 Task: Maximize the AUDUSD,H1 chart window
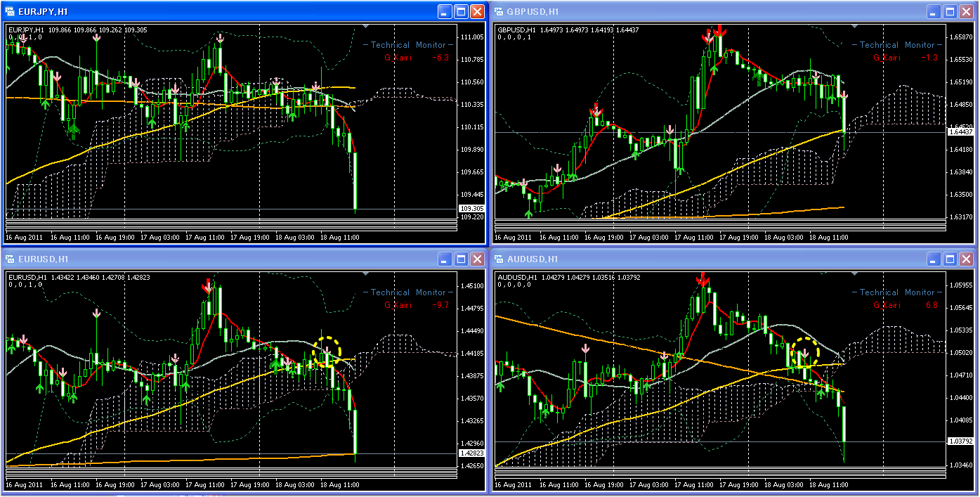(950, 259)
